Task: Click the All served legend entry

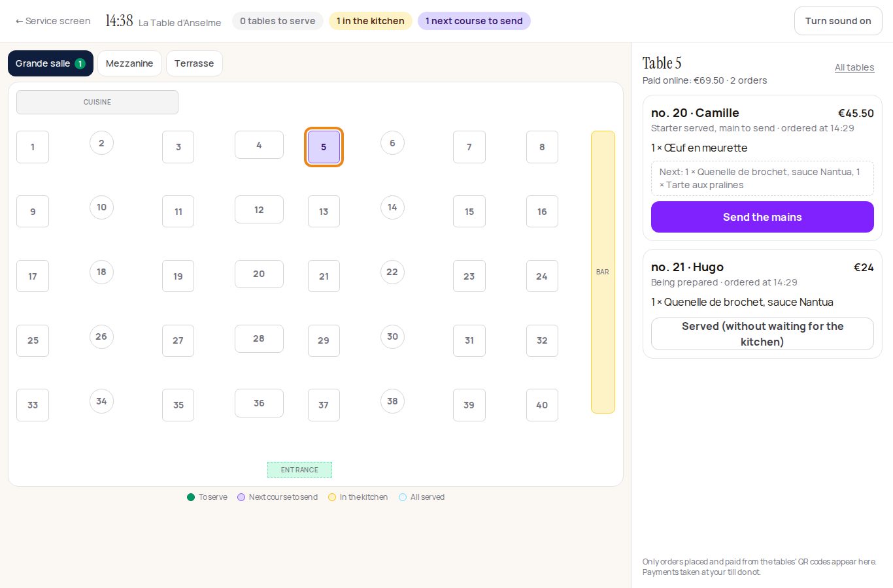Action: [422, 497]
